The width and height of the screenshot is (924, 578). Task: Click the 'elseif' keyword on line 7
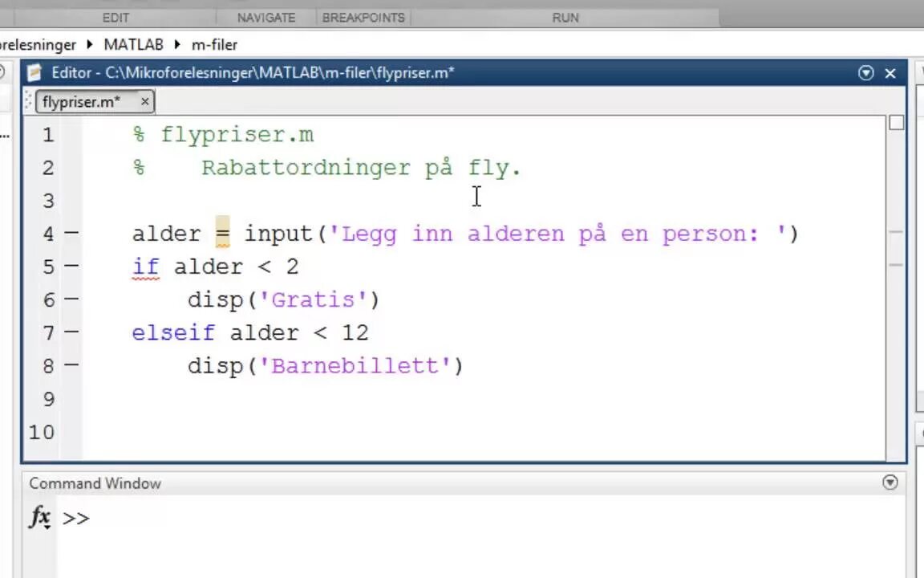173,332
